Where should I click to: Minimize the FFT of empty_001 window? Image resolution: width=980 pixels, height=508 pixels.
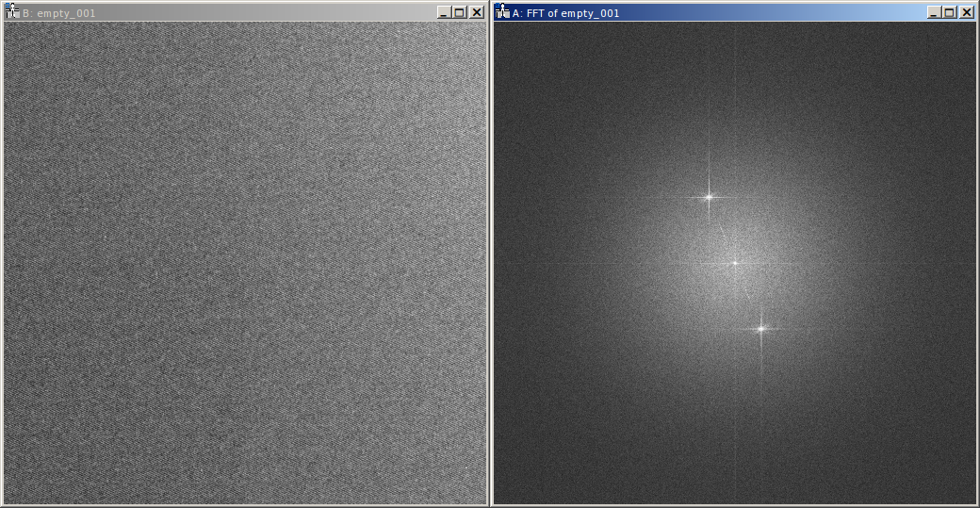coord(934,12)
